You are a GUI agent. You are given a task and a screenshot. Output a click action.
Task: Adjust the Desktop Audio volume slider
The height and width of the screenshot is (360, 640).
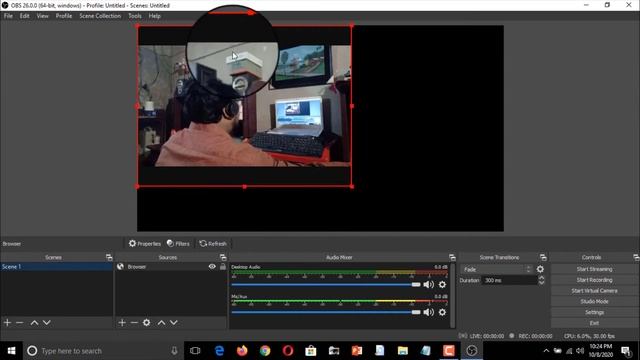click(x=326, y=284)
